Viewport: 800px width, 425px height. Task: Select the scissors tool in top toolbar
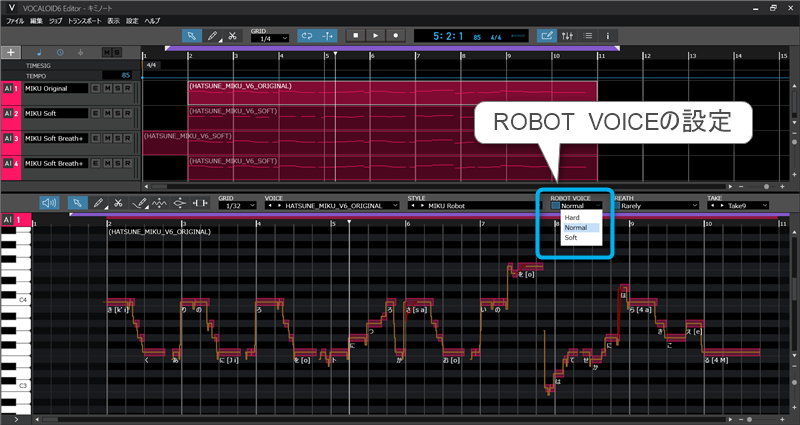pos(232,36)
